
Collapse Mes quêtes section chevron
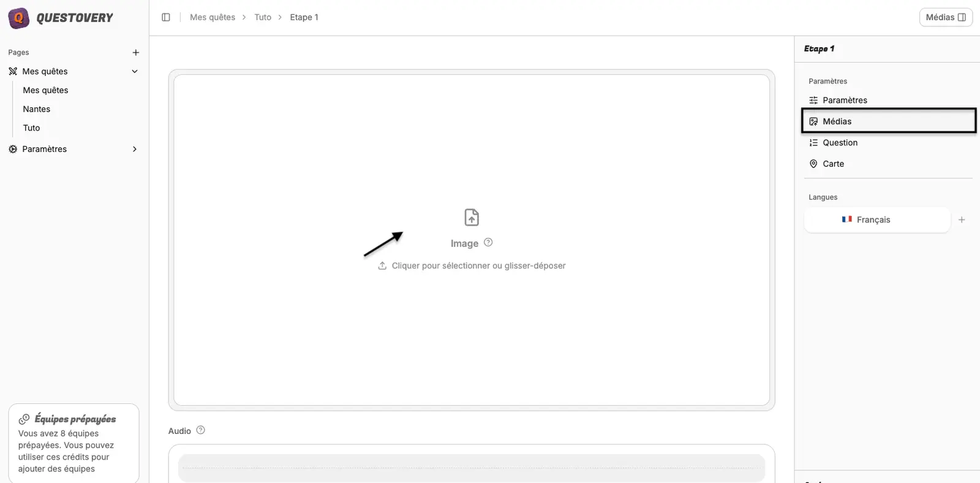point(135,71)
